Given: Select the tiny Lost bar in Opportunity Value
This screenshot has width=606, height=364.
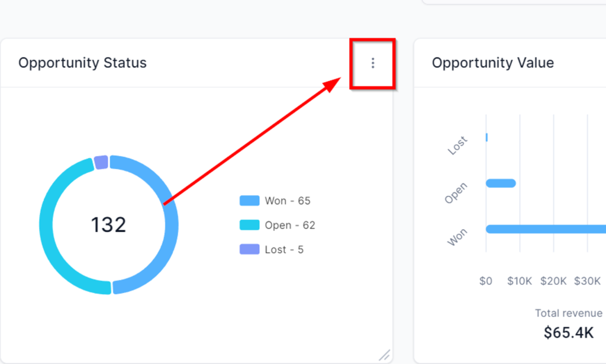Looking at the screenshot, I should pyautogui.click(x=486, y=137).
